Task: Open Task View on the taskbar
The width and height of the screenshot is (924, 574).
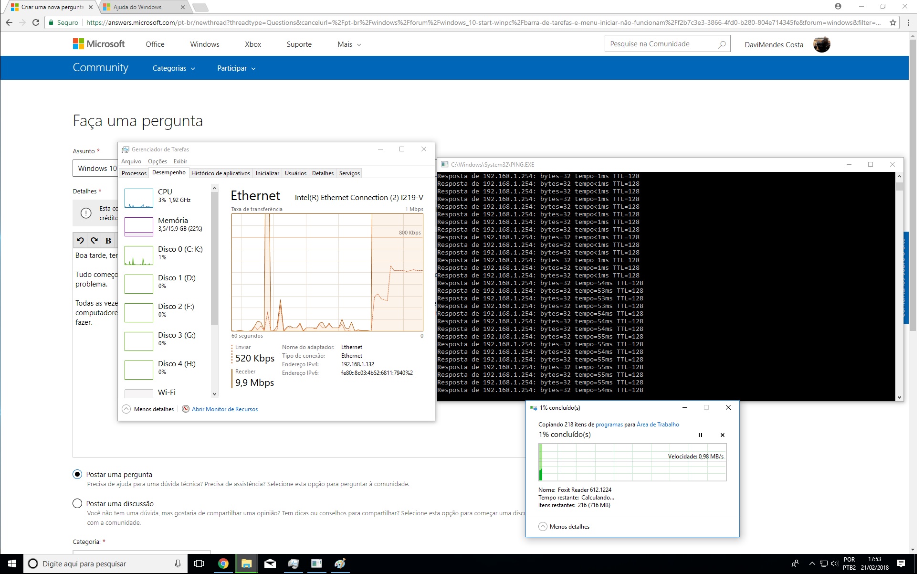Action: [x=199, y=563]
